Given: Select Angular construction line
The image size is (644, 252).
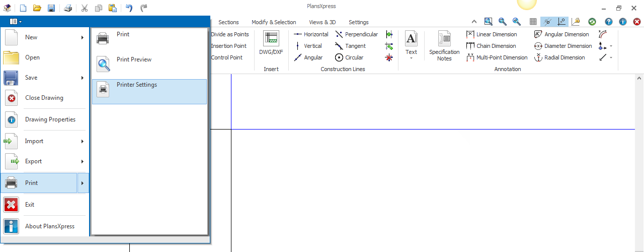Looking at the screenshot, I should coord(308,57).
